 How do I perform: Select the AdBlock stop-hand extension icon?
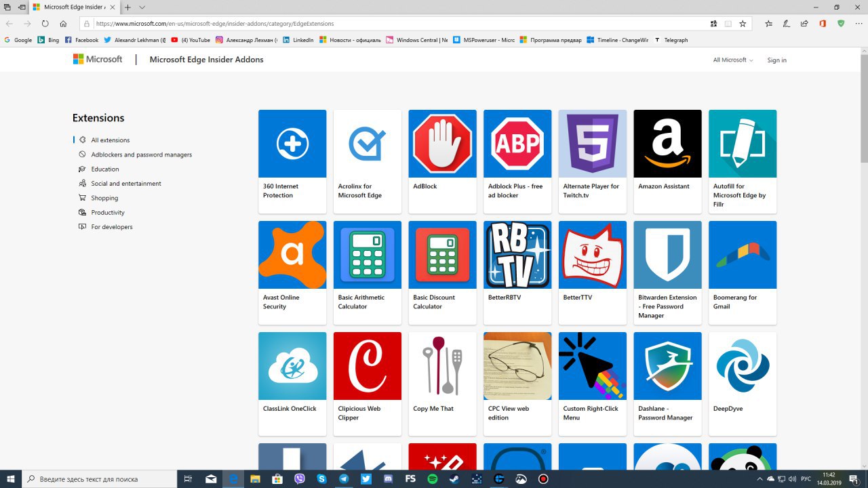pos(442,144)
